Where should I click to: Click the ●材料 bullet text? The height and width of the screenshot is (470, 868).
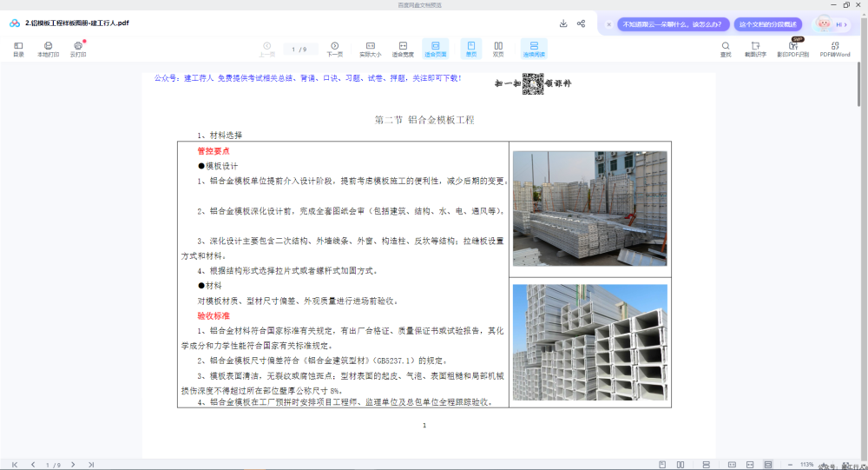coord(209,286)
